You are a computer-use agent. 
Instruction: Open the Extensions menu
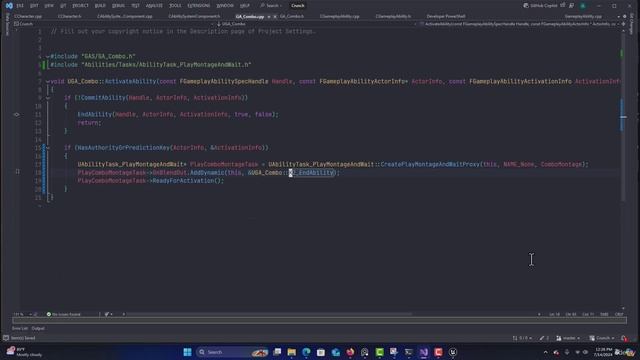[x=199, y=6]
